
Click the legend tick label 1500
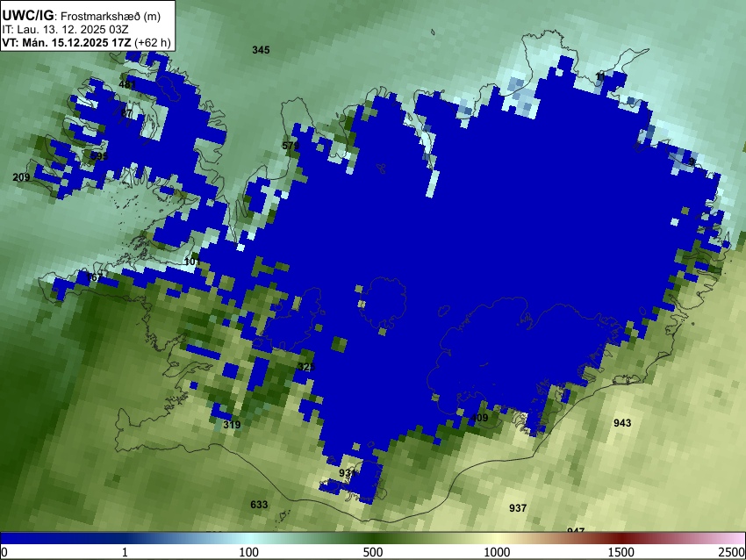[x=621, y=552]
